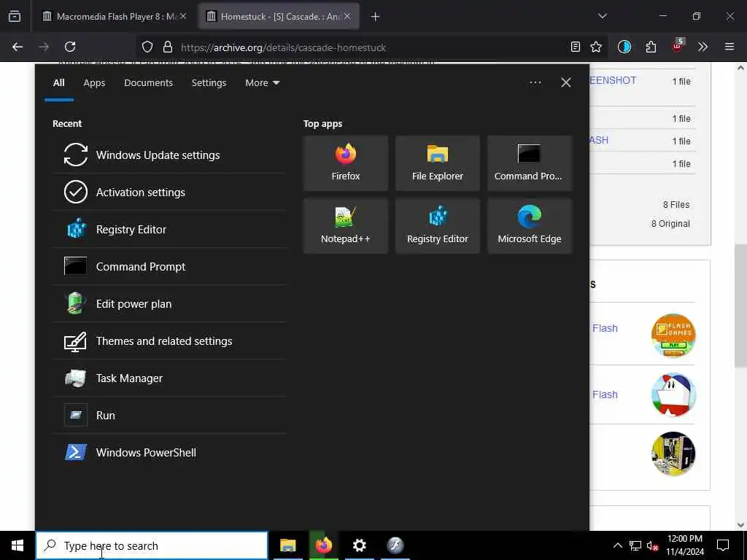Click the ASH download option link
Image resolution: width=747 pixels, height=560 pixels.
pos(599,140)
